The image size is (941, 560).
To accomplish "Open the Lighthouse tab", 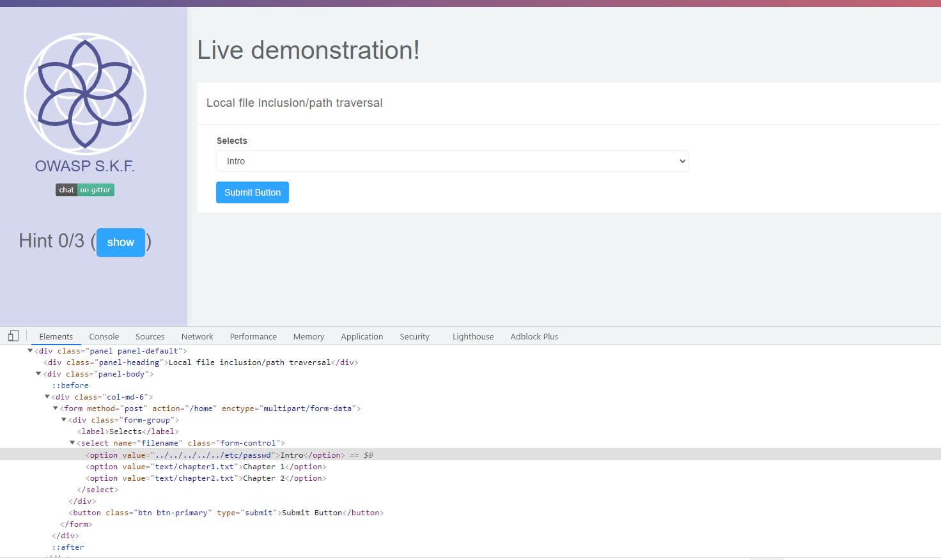I will [473, 336].
